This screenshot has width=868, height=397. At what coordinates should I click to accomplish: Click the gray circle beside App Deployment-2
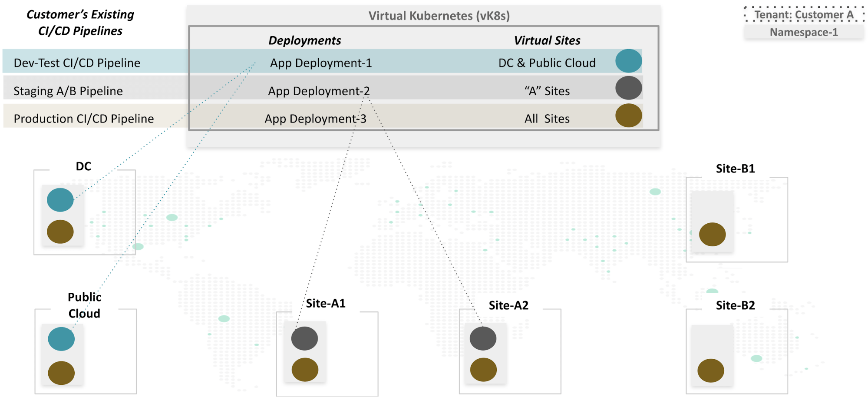628,89
